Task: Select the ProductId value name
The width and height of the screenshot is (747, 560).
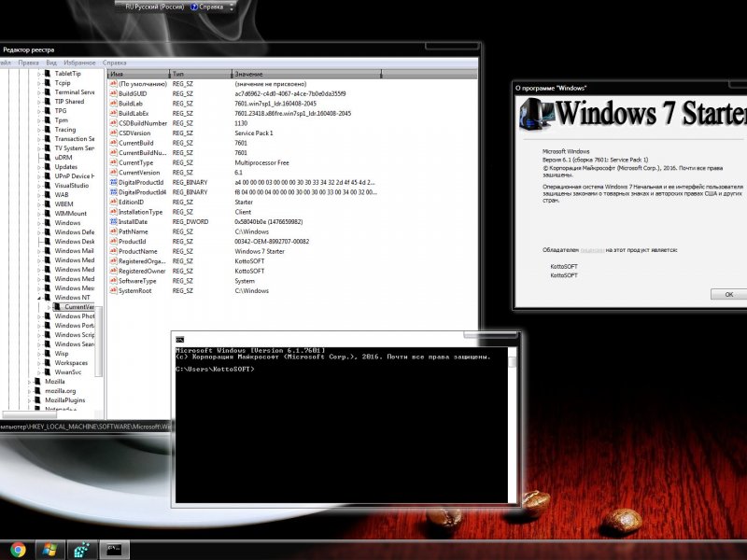Action: point(132,242)
